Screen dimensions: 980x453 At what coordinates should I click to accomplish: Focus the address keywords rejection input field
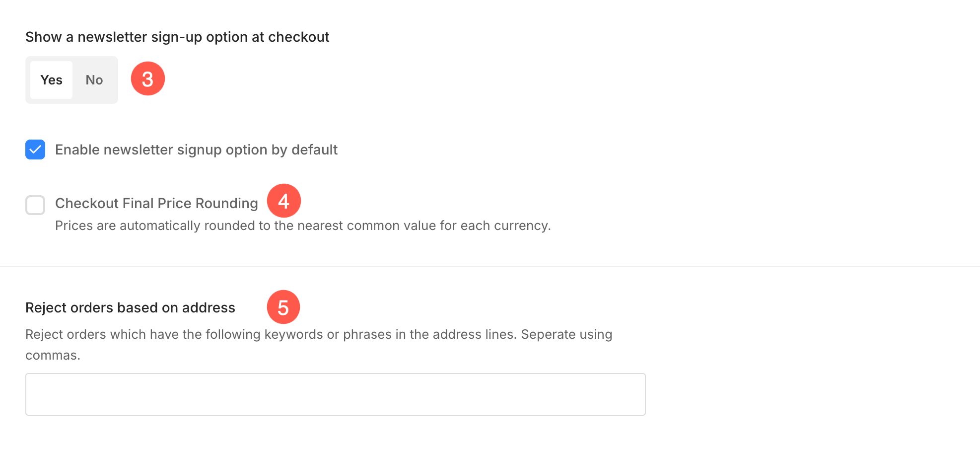[335, 394]
